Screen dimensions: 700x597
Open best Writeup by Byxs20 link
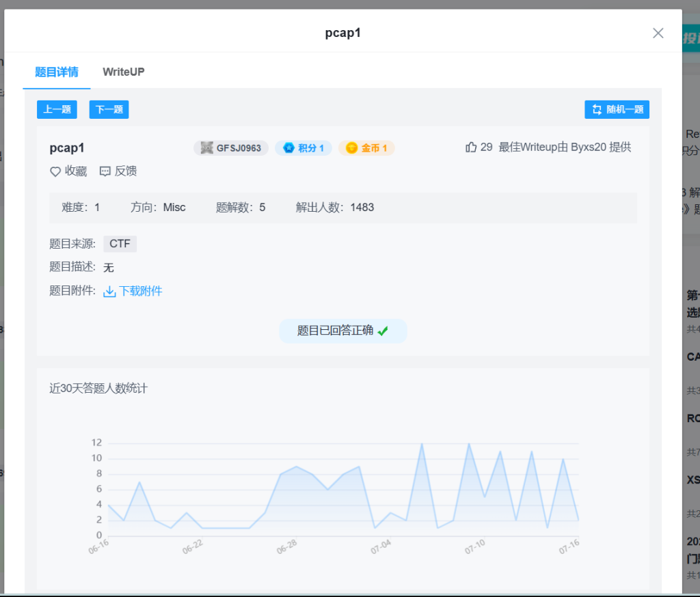565,147
